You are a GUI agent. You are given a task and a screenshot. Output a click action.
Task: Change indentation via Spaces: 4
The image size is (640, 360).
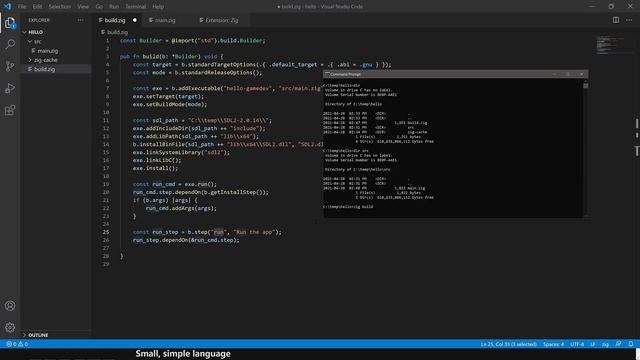(553, 344)
